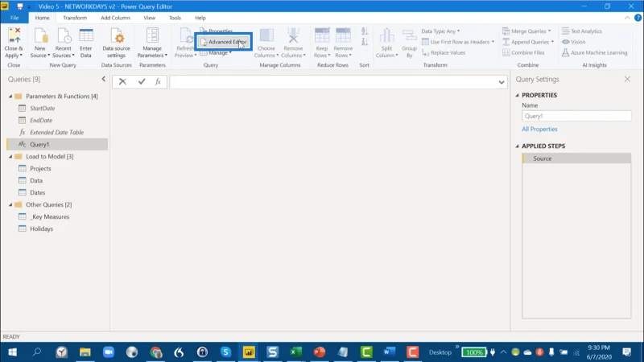This screenshot has width=644, height=362.
Task: Open Data Type: Any dropdown
Action: 440,31
